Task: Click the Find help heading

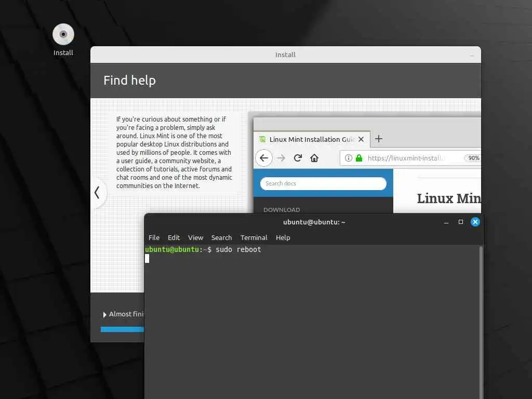Action: tap(129, 81)
